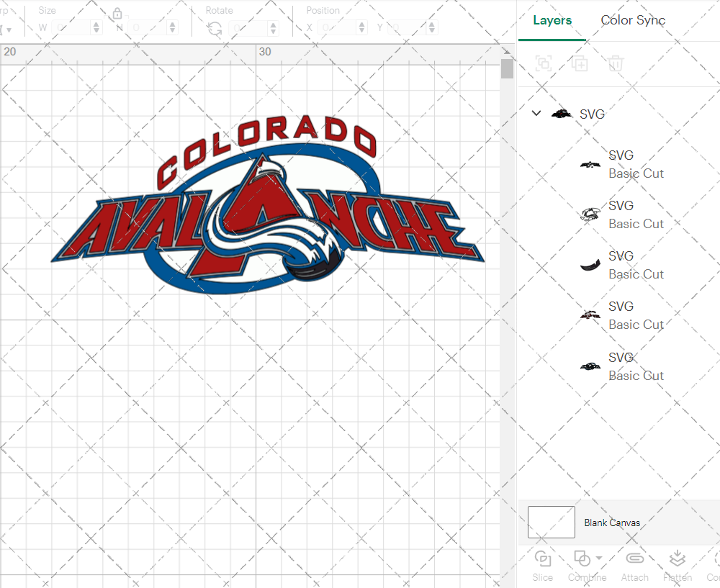Click the Combine tool icon
The image size is (720, 588).
pyautogui.click(x=582, y=558)
